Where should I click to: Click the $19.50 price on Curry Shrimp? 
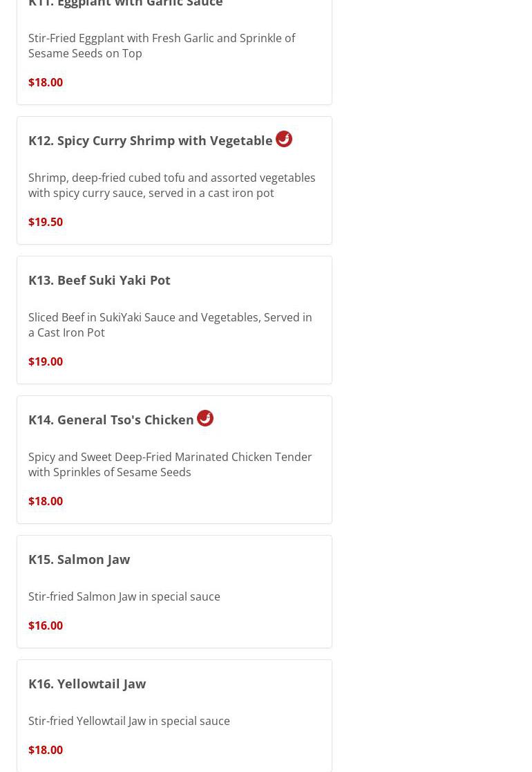pos(46,222)
